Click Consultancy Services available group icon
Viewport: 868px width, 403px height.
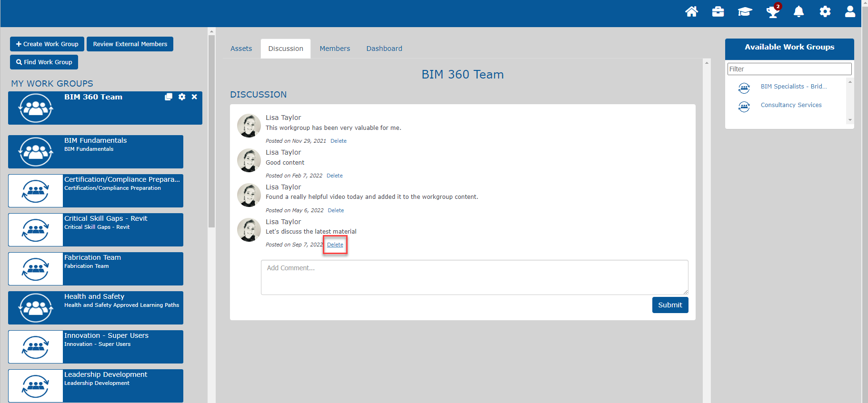click(744, 107)
